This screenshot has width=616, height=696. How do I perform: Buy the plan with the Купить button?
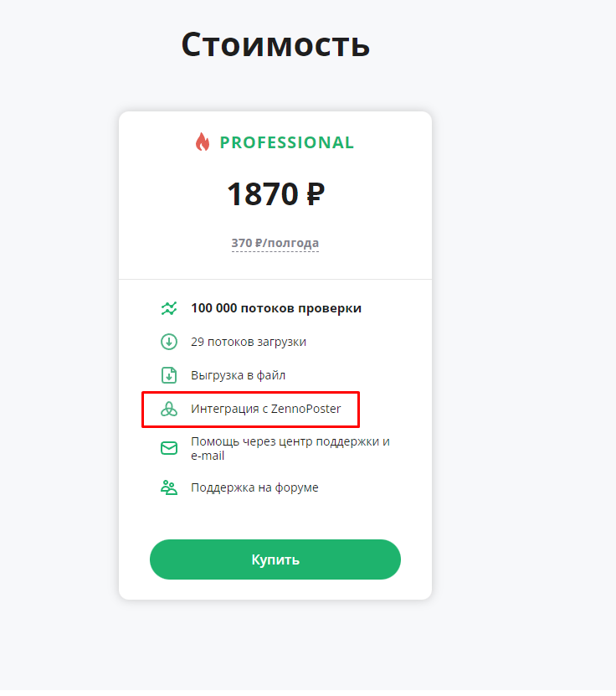tap(275, 559)
